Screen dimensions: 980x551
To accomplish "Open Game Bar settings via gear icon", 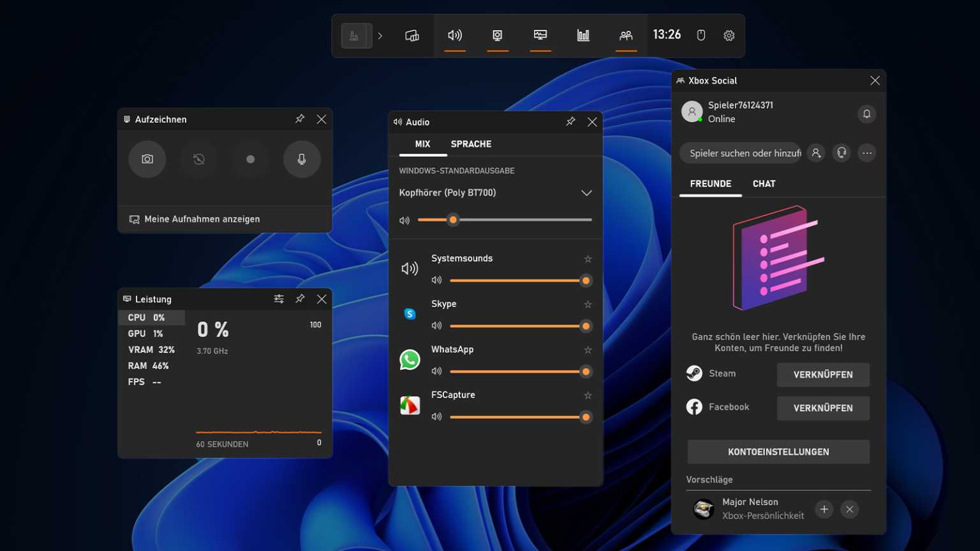I will click(x=729, y=36).
